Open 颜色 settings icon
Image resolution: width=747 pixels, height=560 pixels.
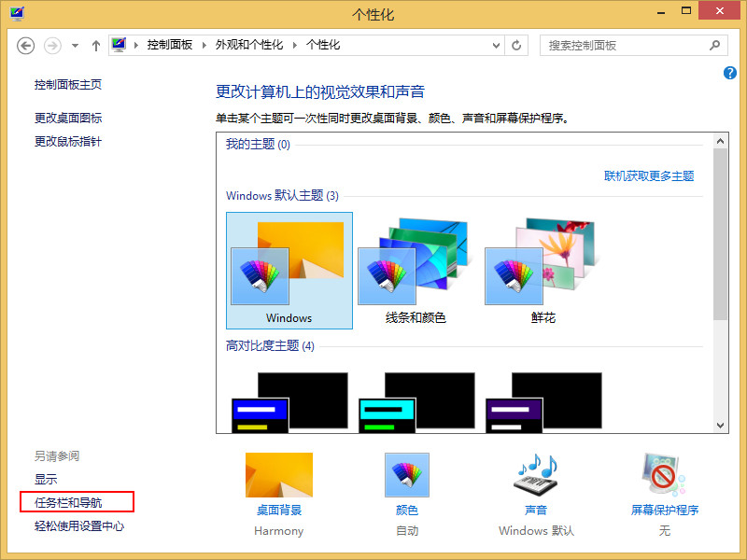coord(407,475)
